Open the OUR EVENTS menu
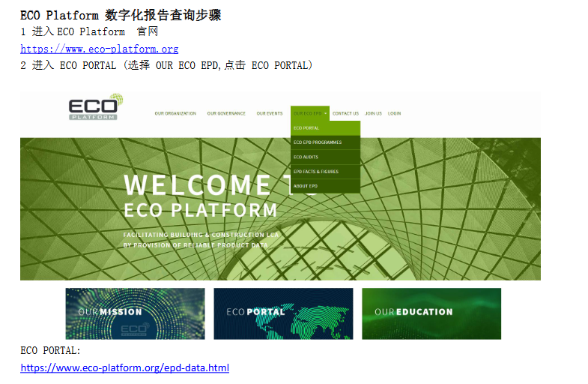This screenshot has height=384, width=588. coord(269,113)
